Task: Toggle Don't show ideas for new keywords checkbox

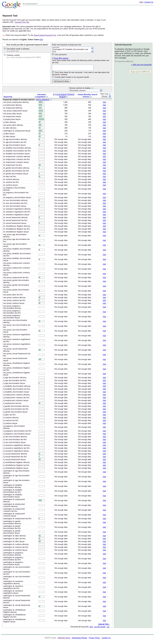Action: click(53, 72)
